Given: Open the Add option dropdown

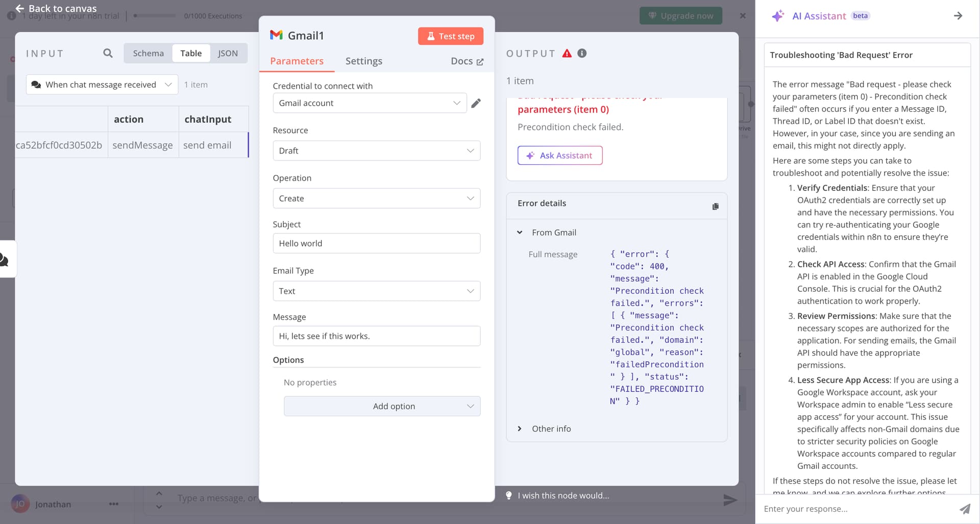Looking at the screenshot, I should coord(382,406).
